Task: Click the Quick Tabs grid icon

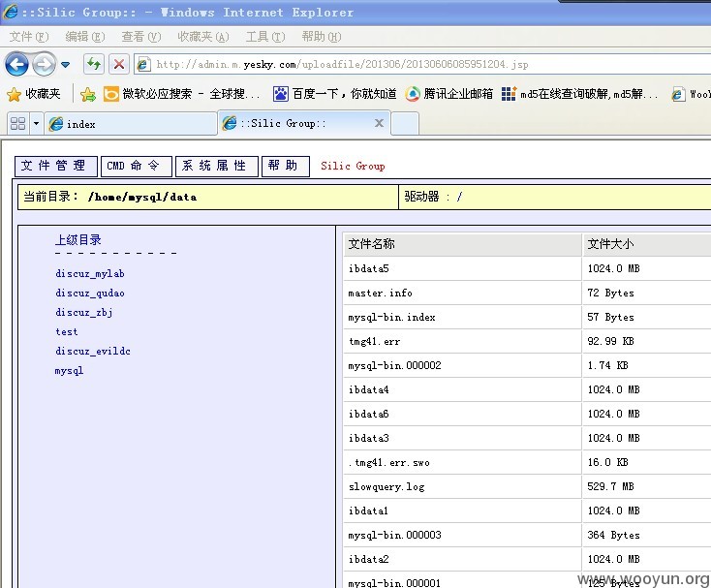Action: pos(17,123)
